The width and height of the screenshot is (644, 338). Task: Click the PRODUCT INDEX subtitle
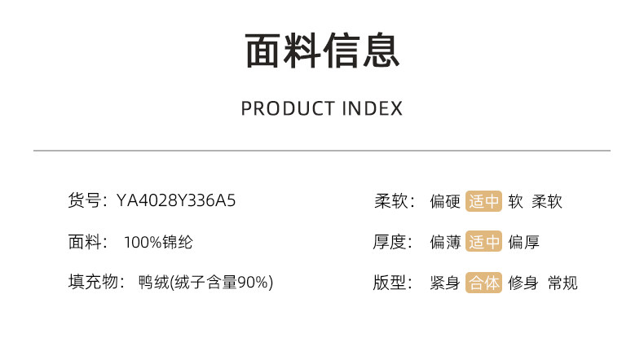tap(322, 108)
